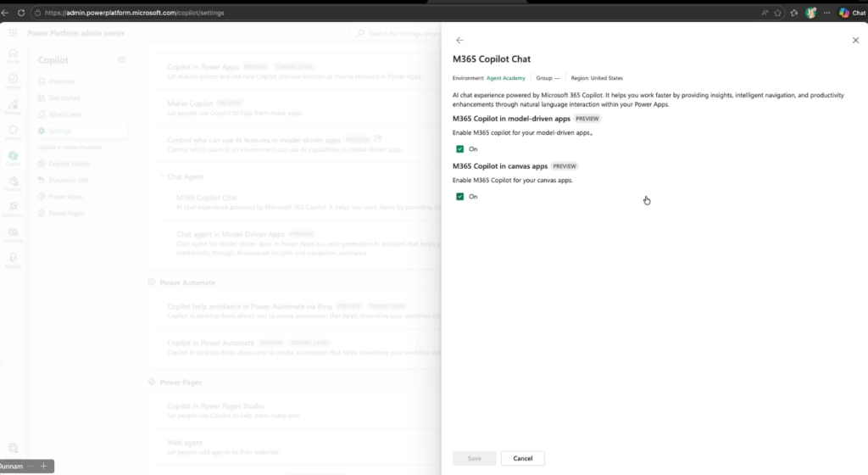Open the Agent Academy environment link
The image size is (868, 475).
tap(505, 78)
